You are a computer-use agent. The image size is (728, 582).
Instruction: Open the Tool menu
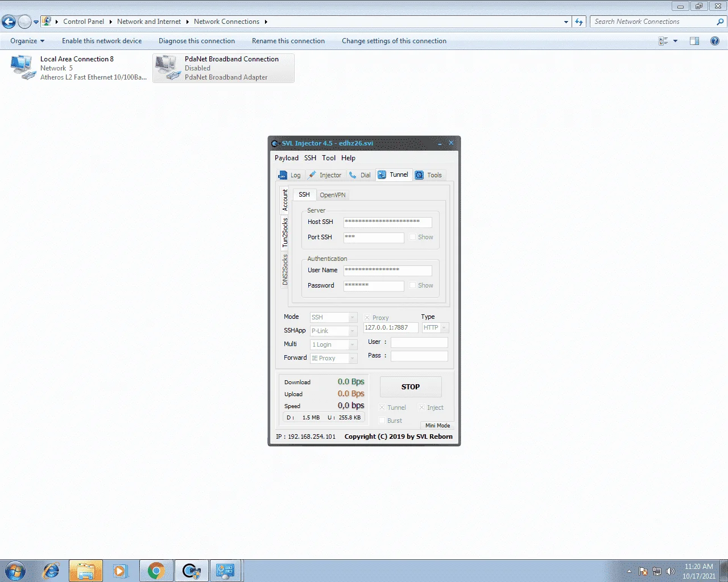[x=329, y=158]
